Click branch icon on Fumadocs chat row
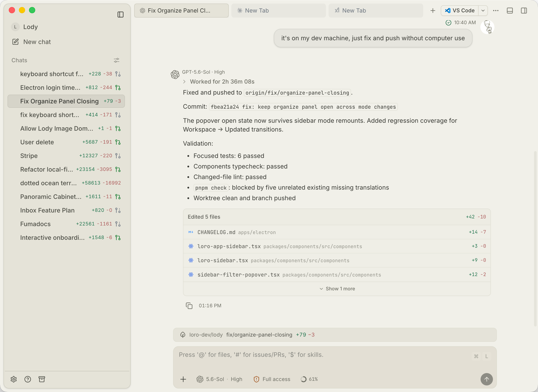 118,224
